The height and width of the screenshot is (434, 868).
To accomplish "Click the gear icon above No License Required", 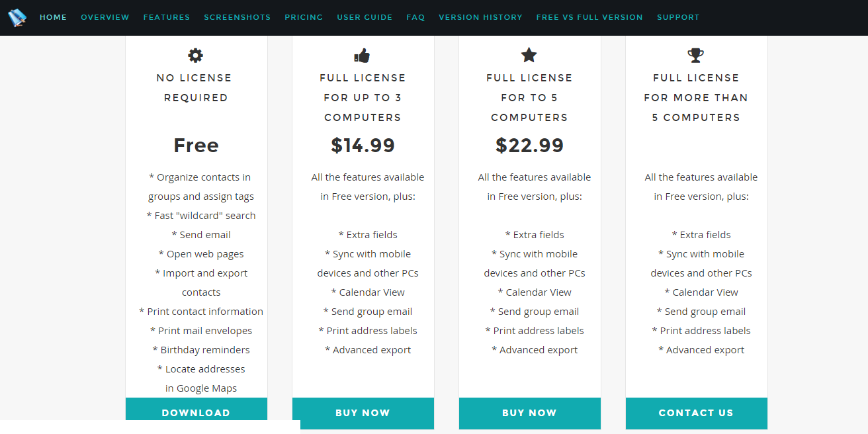I will coord(196,56).
